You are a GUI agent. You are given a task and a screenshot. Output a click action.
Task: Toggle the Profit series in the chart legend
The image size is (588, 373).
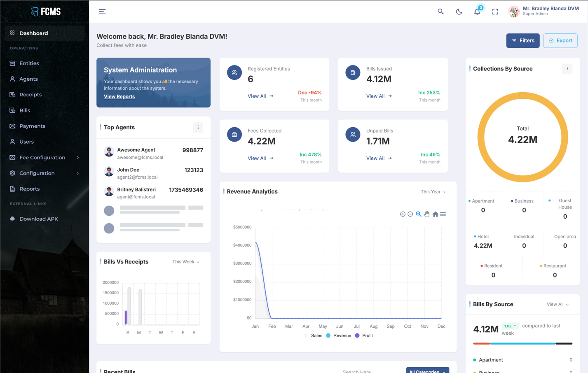[365, 336]
